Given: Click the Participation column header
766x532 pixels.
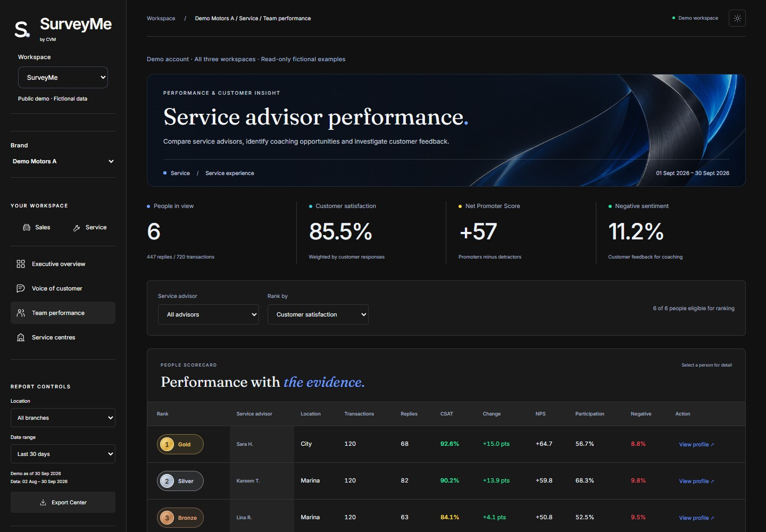Looking at the screenshot, I should coord(589,414).
